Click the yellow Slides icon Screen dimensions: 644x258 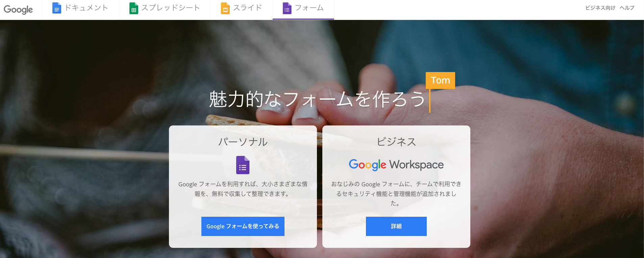coord(225,8)
